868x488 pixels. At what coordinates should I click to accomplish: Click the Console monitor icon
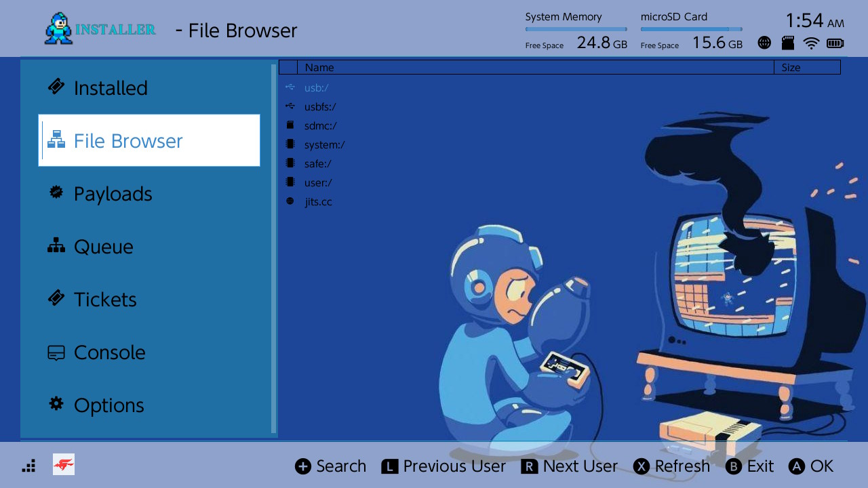56,352
